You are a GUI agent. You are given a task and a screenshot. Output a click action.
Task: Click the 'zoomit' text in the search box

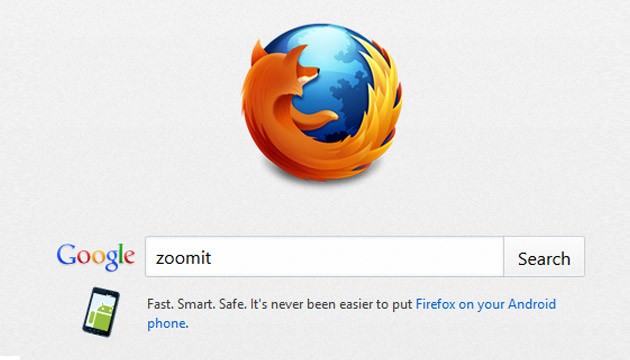pyautogui.click(x=184, y=258)
